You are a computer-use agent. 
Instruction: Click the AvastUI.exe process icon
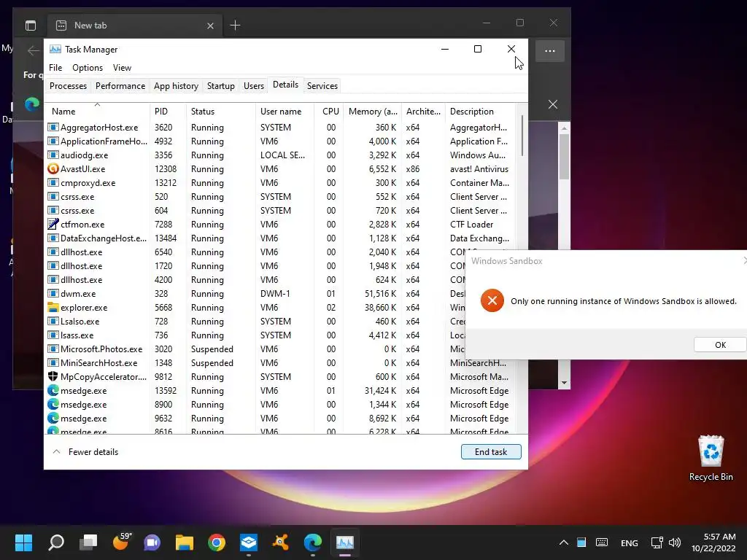point(53,169)
